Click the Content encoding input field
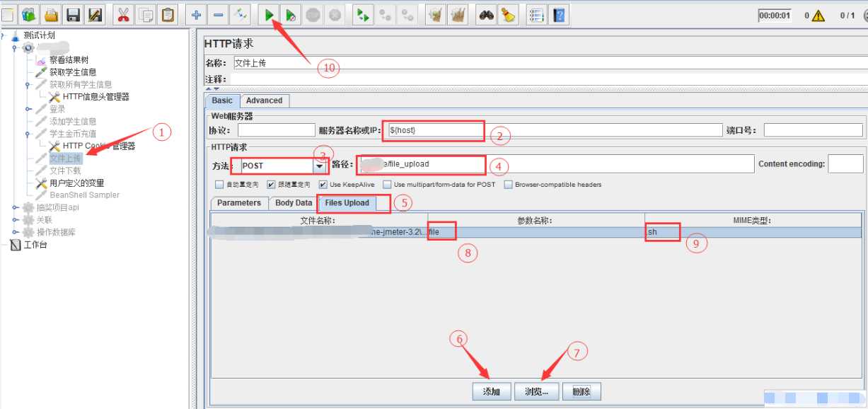 click(845, 164)
